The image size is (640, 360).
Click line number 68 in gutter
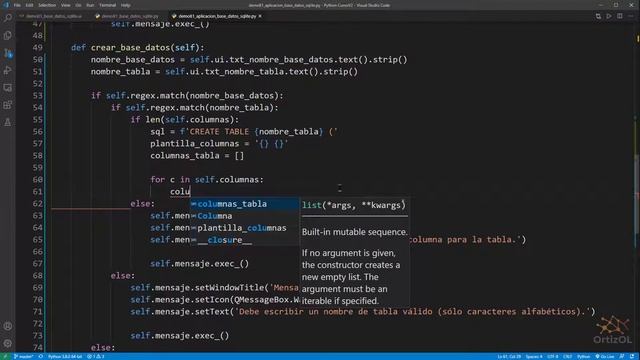(38, 276)
